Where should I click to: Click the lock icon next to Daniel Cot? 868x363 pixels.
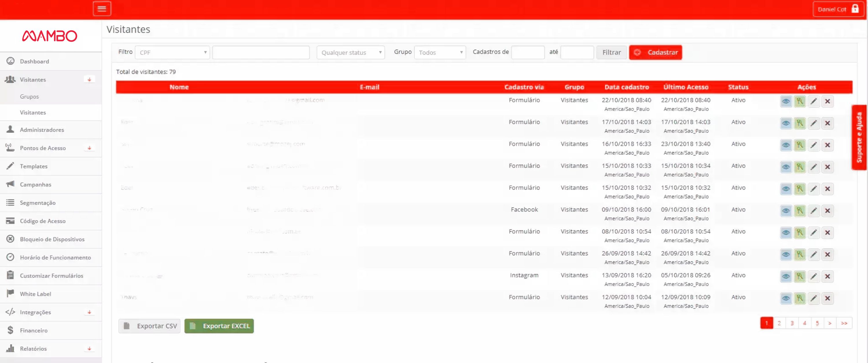tap(855, 9)
